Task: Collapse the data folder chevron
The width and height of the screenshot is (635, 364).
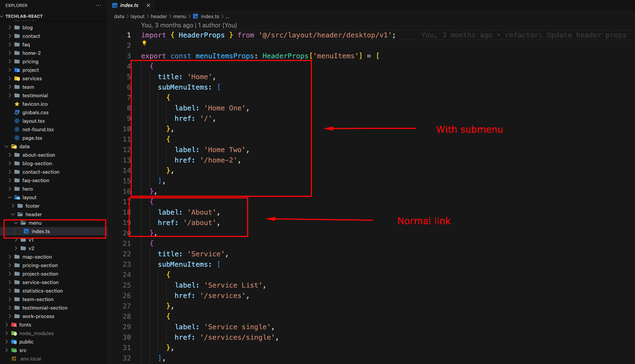Action: [7, 147]
